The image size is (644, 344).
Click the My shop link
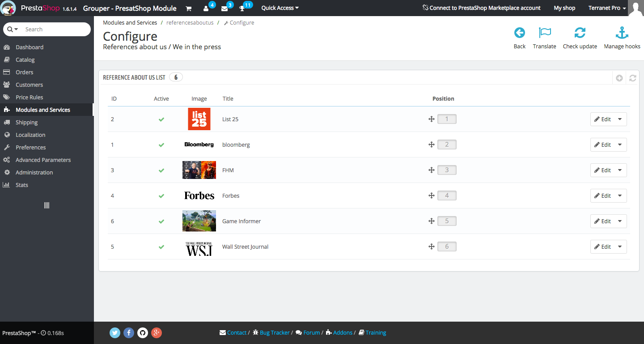click(564, 8)
